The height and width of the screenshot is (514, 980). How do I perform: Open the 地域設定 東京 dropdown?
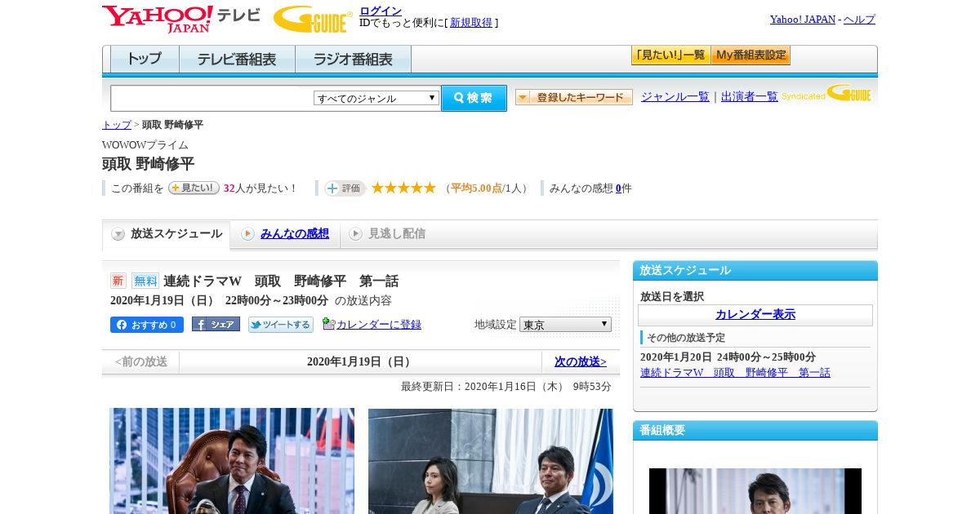click(x=565, y=325)
